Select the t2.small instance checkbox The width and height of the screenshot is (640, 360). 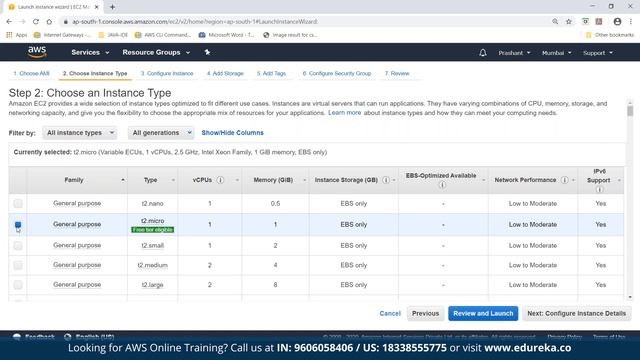pos(18,245)
